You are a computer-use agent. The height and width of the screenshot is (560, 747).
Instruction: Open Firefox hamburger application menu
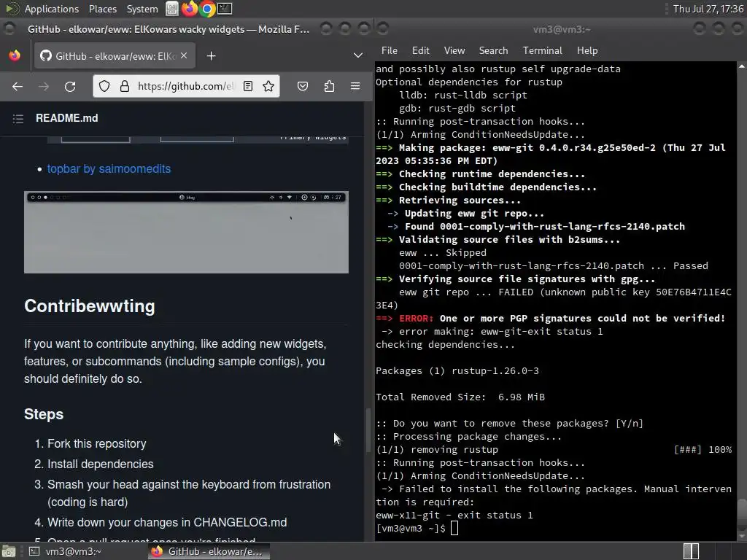point(355,86)
